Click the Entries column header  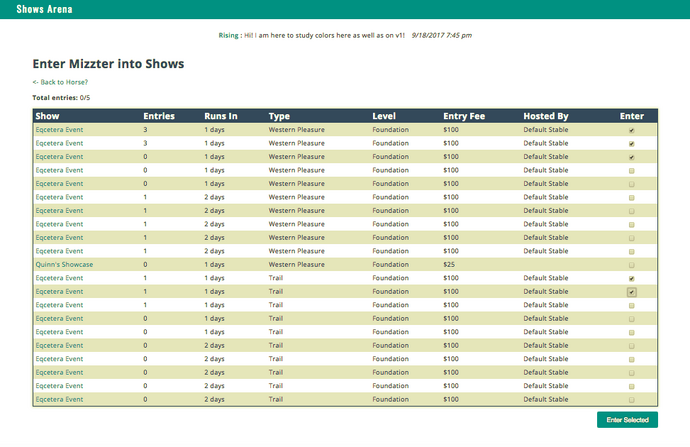[159, 116]
